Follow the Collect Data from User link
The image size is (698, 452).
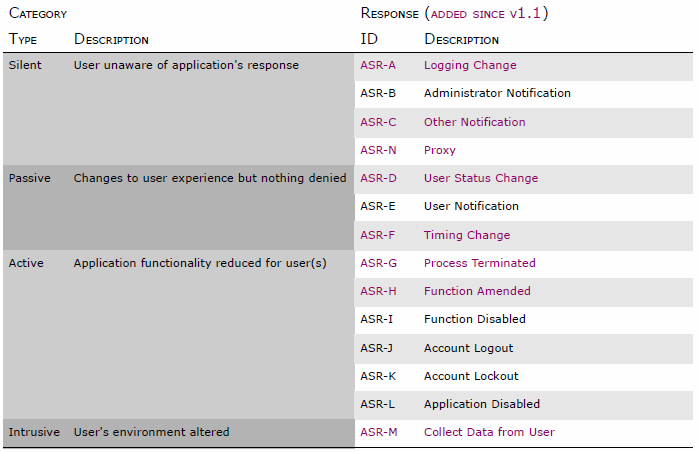(x=489, y=432)
